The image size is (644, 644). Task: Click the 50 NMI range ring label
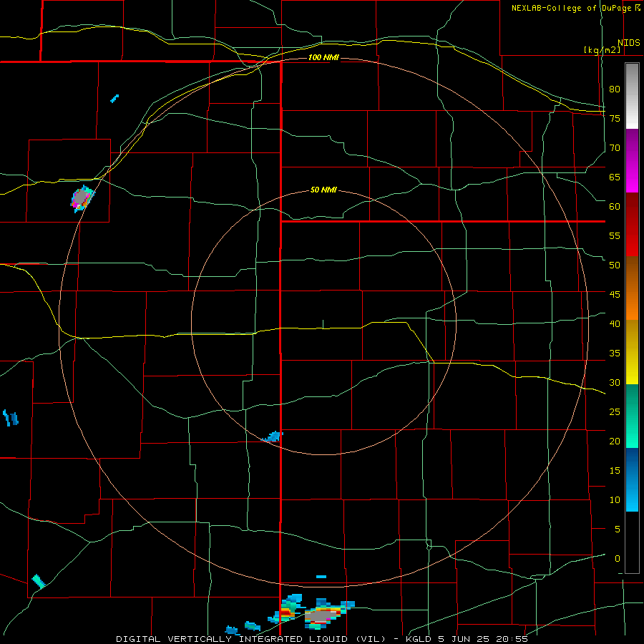pos(323,190)
